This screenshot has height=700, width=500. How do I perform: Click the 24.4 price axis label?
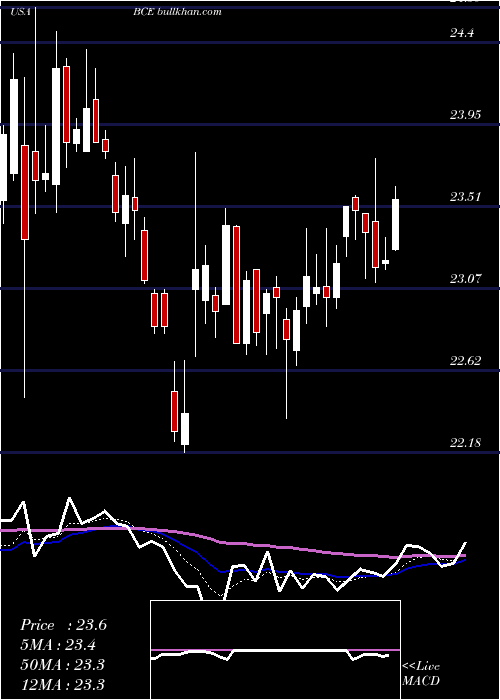(462, 33)
